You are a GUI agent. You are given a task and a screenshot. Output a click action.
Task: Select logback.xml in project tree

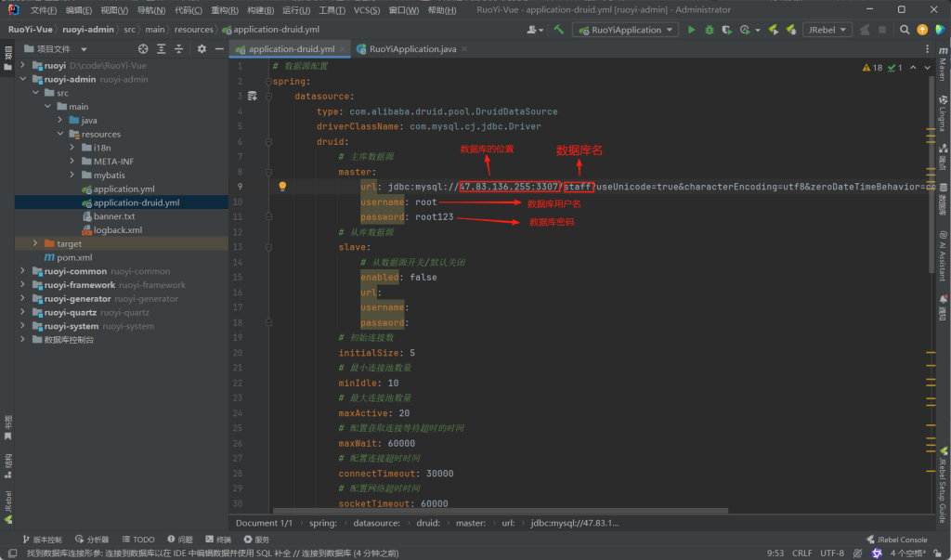pos(118,230)
